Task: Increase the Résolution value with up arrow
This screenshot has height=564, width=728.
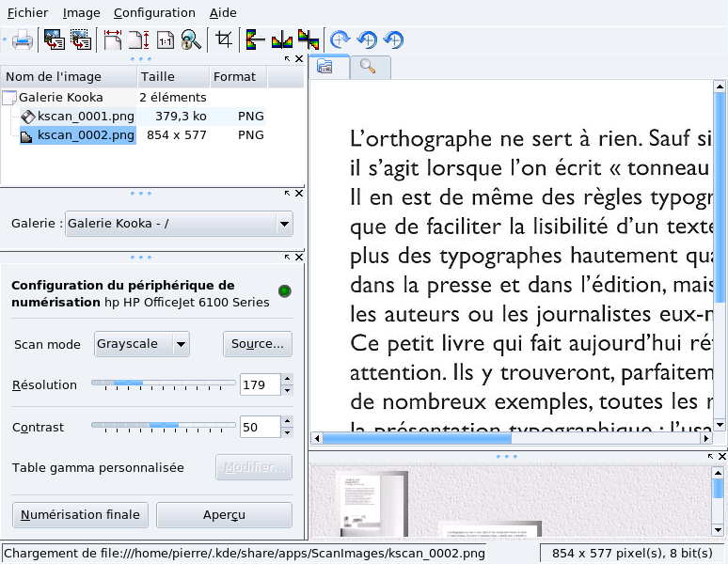Action: [x=288, y=379]
